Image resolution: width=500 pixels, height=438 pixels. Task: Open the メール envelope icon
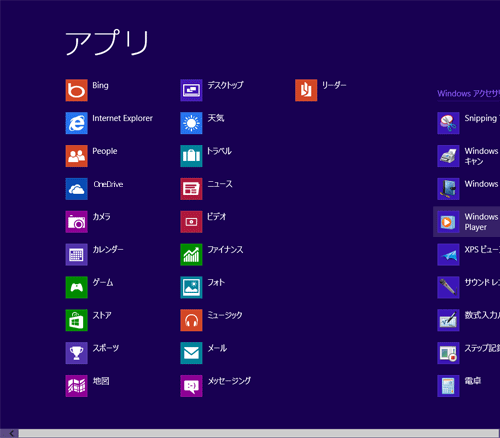point(191,353)
